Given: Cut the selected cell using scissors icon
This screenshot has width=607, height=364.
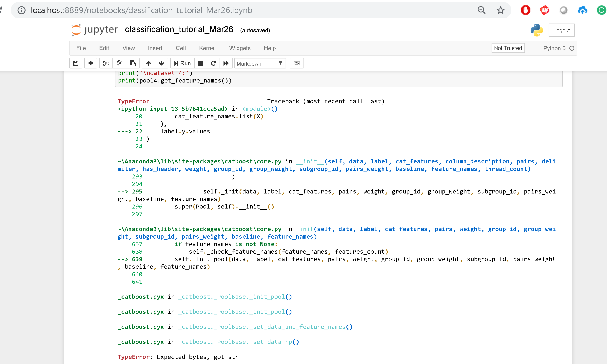Looking at the screenshot, I should (x=106, y=63).
